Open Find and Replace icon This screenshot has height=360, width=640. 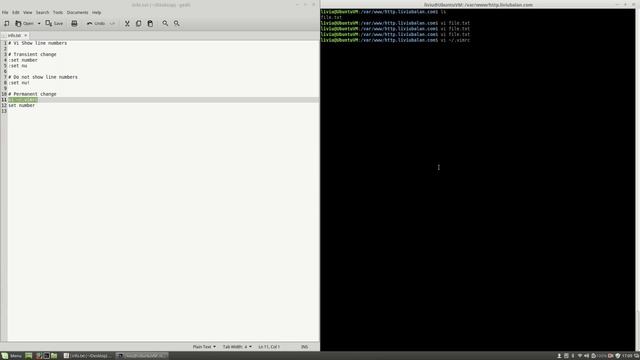pyautogui.click(x=177, y=24)
